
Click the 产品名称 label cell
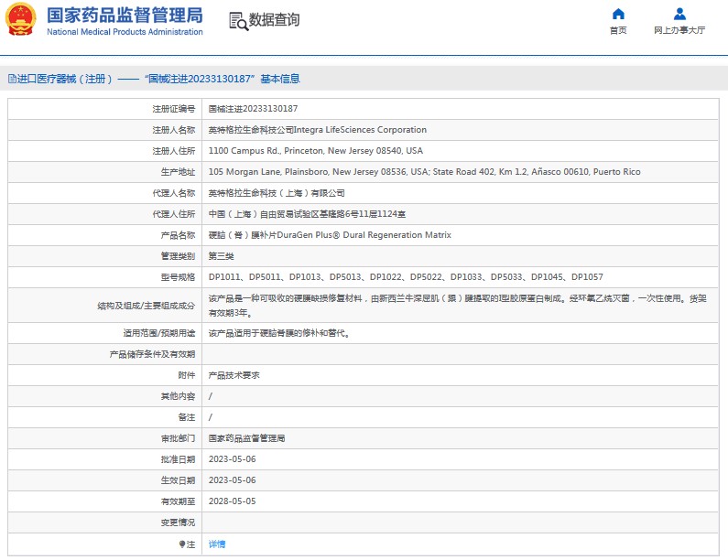point(105,235)
